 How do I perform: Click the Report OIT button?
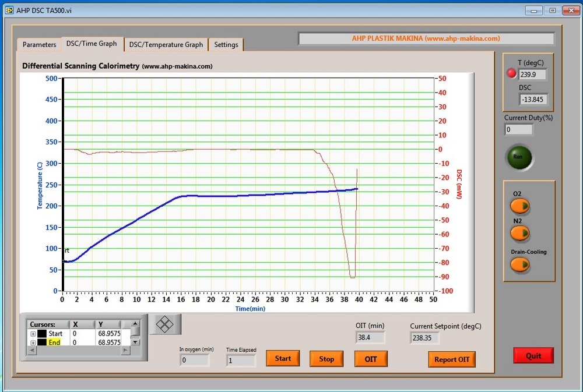coord(452,359)
